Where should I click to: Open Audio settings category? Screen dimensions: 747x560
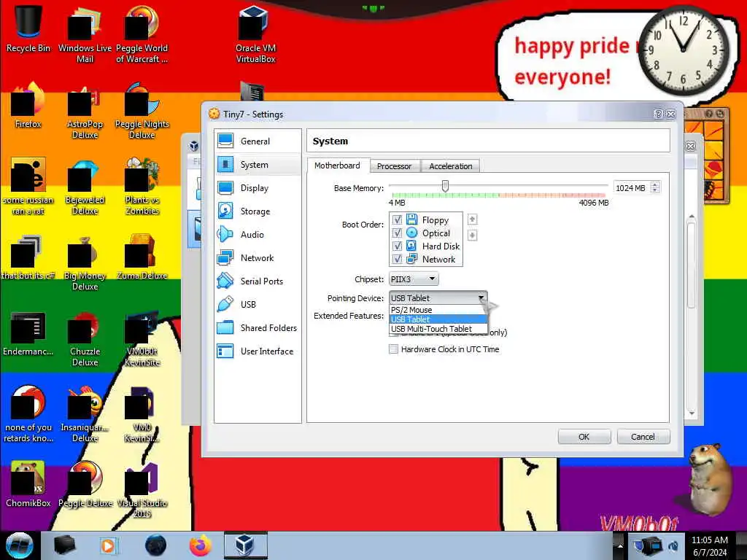(x=258, y=234)
